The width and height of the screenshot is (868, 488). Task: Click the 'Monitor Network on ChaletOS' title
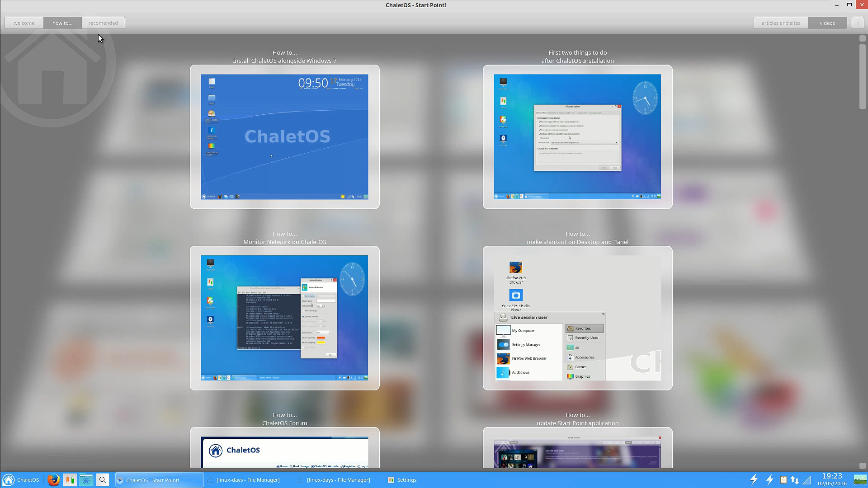click(284, 242)
